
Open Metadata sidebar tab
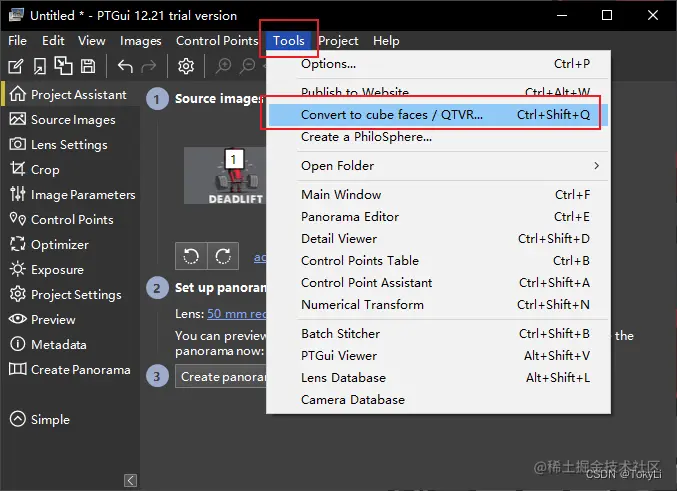[x=70, y=345]
